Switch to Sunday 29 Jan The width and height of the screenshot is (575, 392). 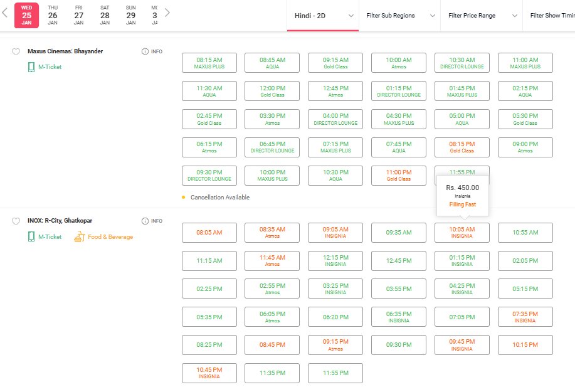coord(131,15)
